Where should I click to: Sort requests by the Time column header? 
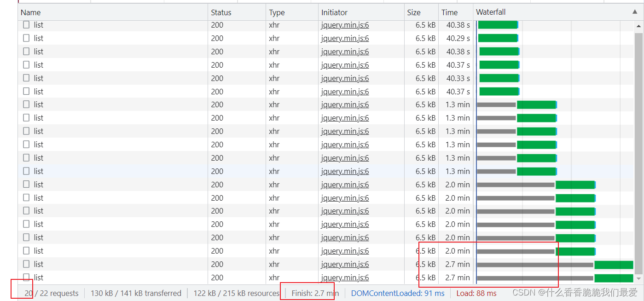point(449,12)
